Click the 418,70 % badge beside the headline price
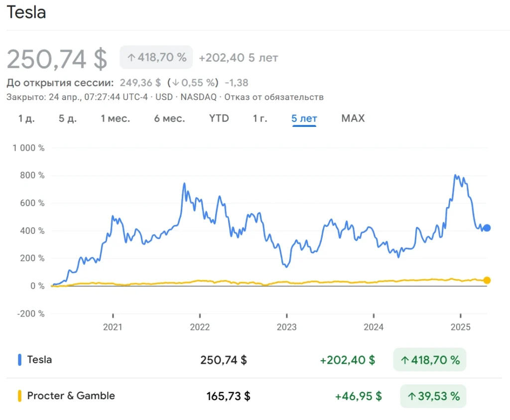Image resolution: width=510 pixels, height=420 pixels. [x=156, y=57]
